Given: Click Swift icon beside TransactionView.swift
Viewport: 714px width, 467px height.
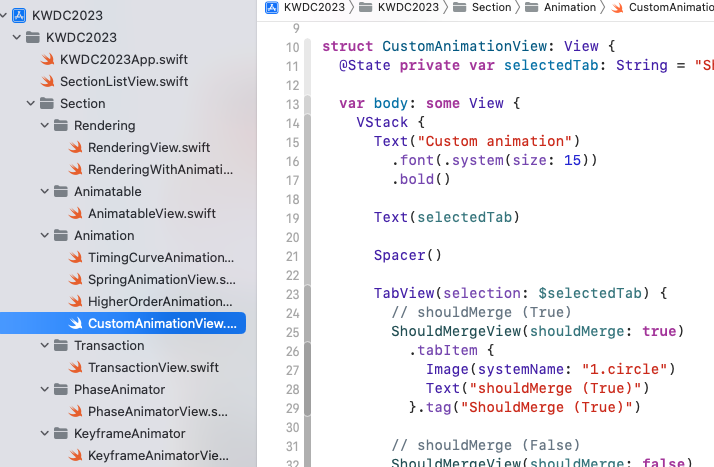Looking at the screenshot, I should [x=75, y=367].
